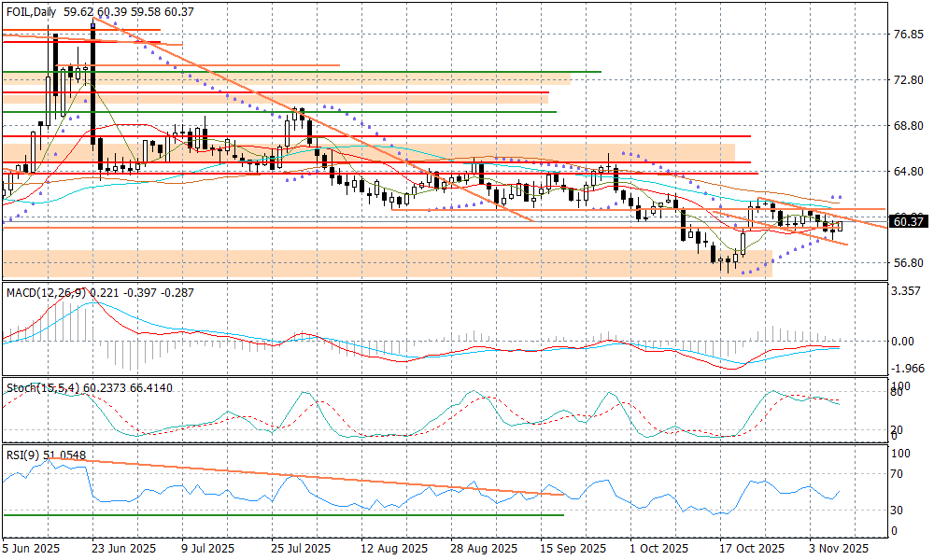This screenshot has height=560, width=934.
Task: Select the RSI(9) indicator label
Action: (x=21, y=455)
